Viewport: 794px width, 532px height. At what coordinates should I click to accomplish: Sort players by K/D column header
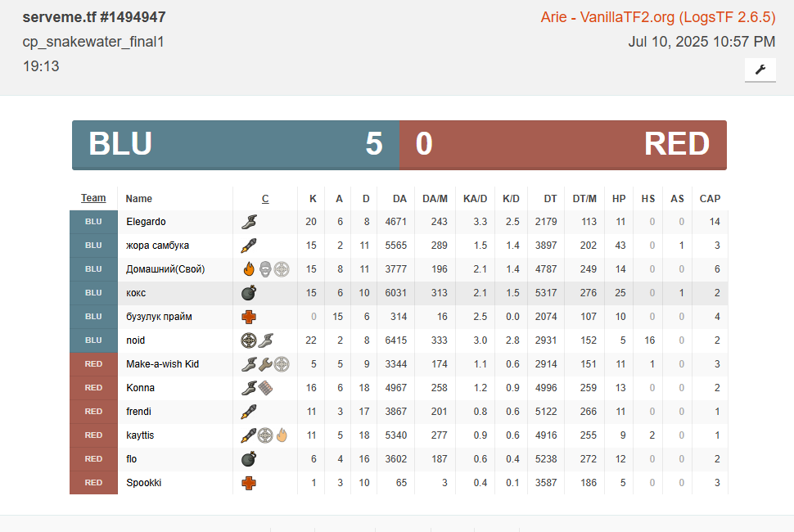[x=511, y=199]
